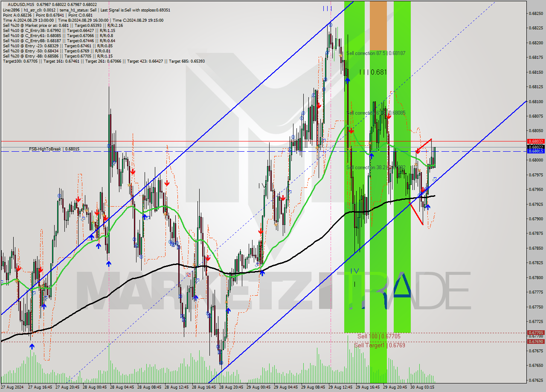Click the 0.67625 price axis label
The image size is (546, 392).
pyautogui.click(x=536, y=380)
